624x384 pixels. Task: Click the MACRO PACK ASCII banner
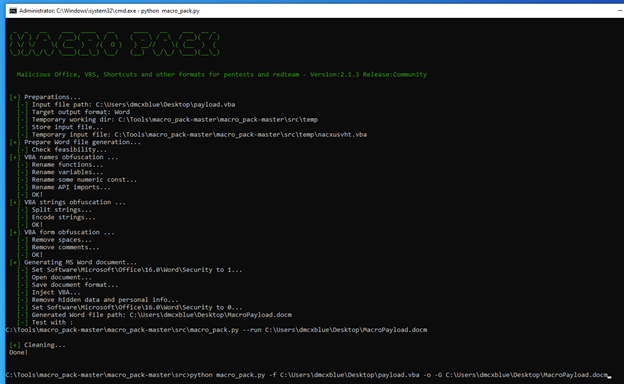[114, 44]
